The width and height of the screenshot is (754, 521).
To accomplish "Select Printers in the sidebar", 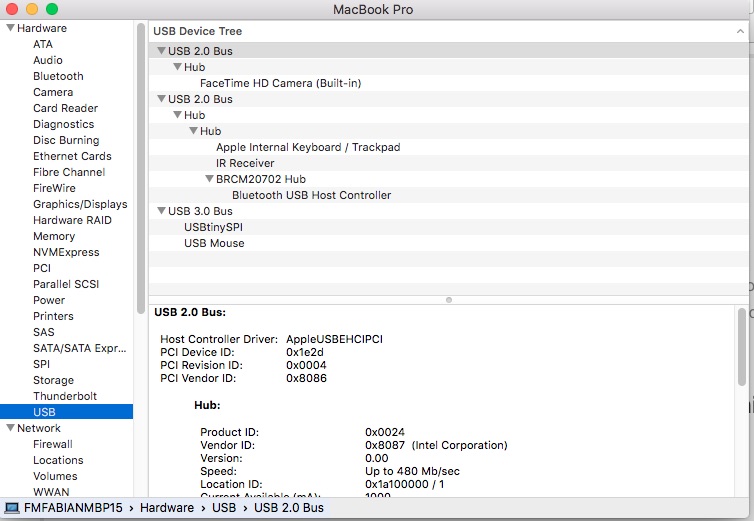I will [x=53, y=316].
